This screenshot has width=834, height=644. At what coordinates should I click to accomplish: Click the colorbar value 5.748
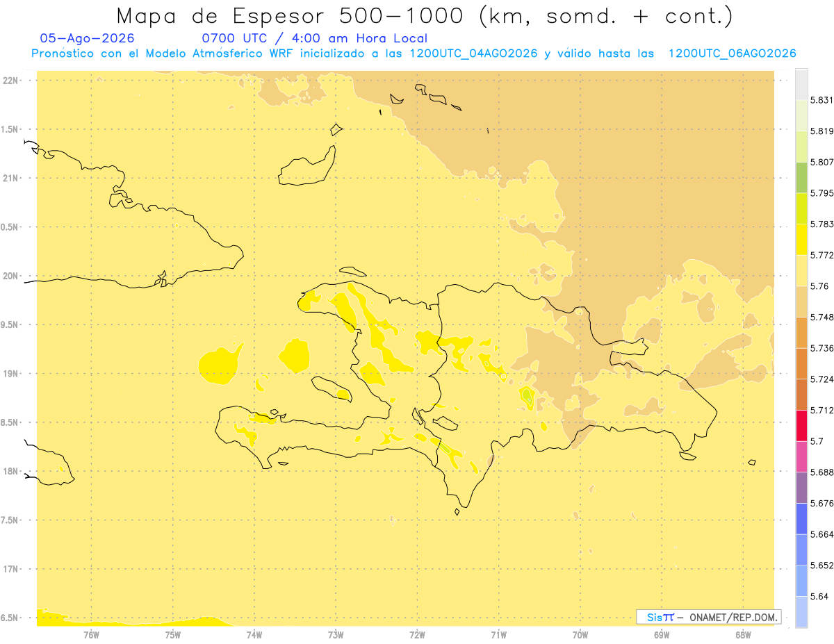[821, 317]
